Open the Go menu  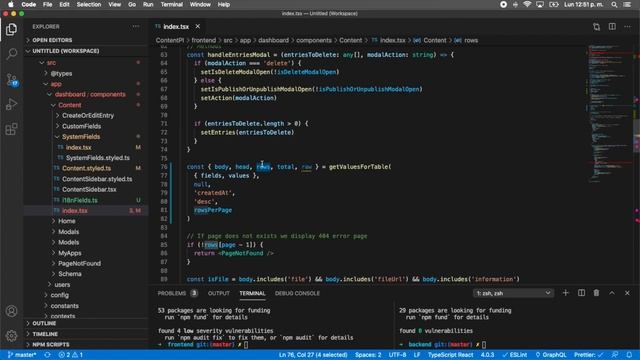(x=132, y=4)
